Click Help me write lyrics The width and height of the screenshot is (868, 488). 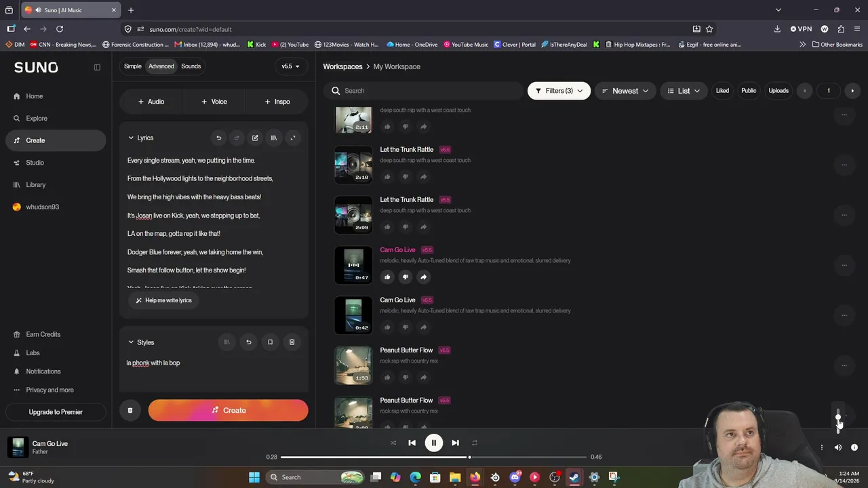163,300
